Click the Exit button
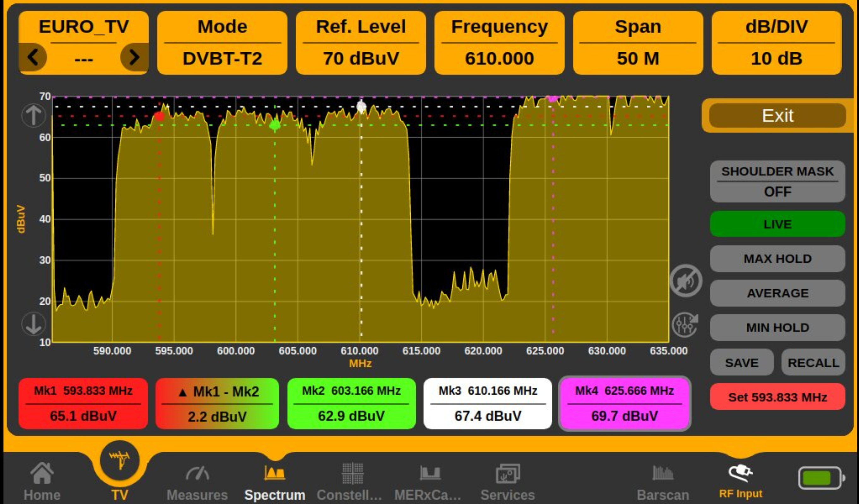This screenshot has width=859, height=504. pyautogui.click(x=778, y=115)
